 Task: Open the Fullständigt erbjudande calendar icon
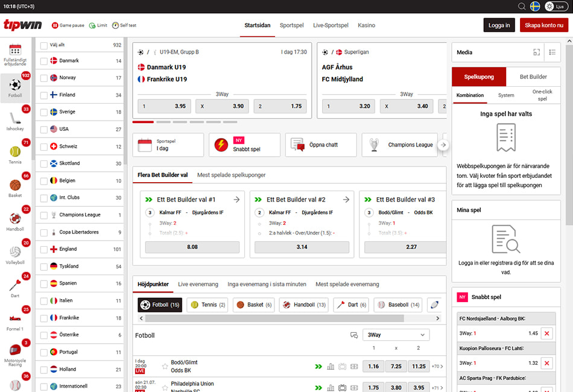(x=15, y=54)
